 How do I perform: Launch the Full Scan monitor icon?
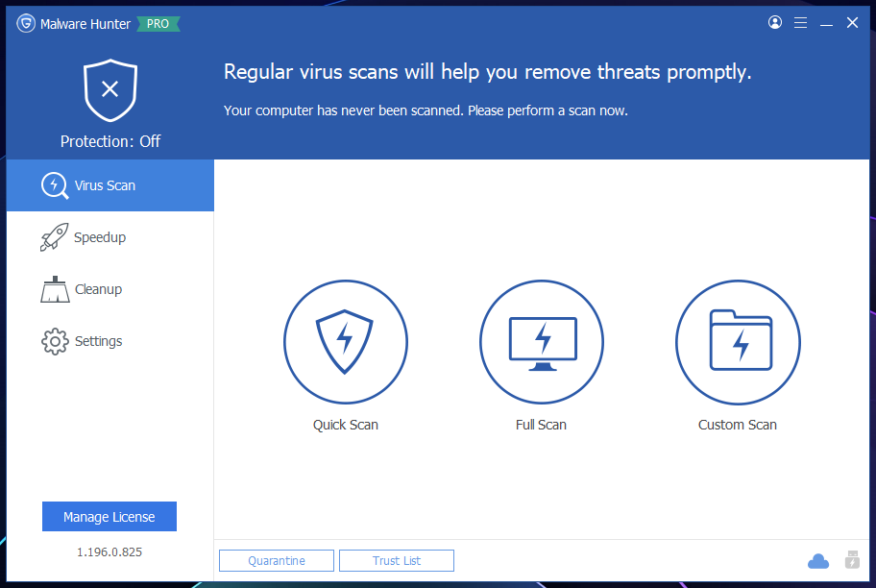point(542,341)
